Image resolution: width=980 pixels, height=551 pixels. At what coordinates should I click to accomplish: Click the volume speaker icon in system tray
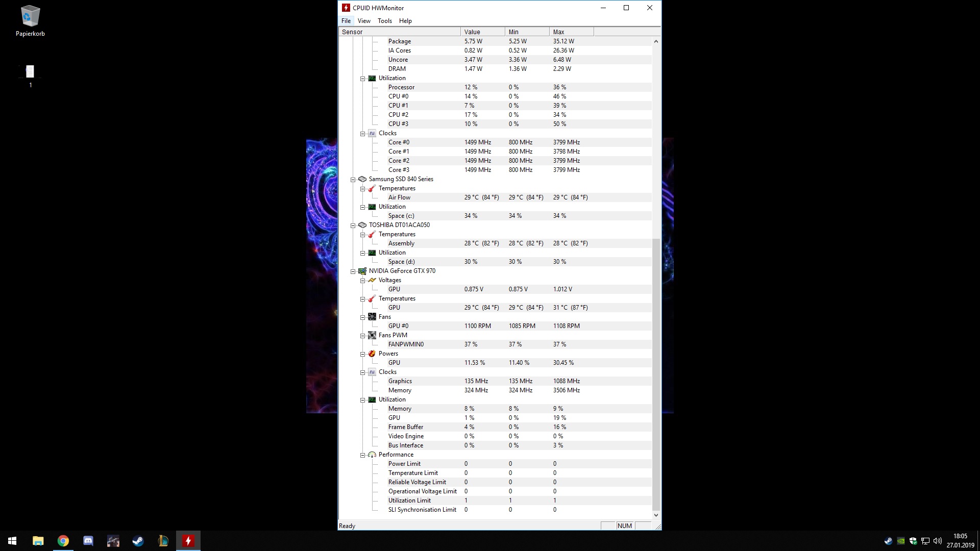coord(937,541)
